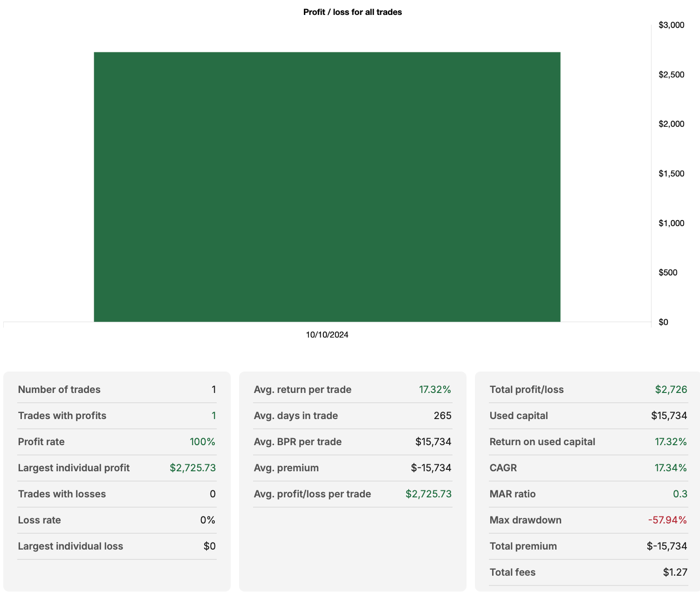Select the 'Number of trades' row
Viewport: 700px width, 592px height.
(59, 390)
